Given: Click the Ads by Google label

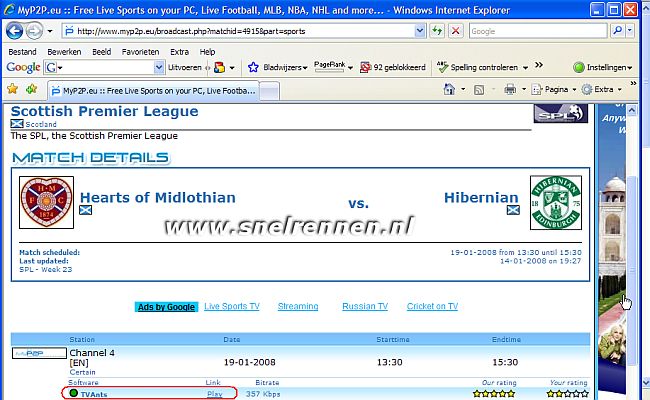Looking at the screenshot, I should pyautogui.click(x=166, y=307).
